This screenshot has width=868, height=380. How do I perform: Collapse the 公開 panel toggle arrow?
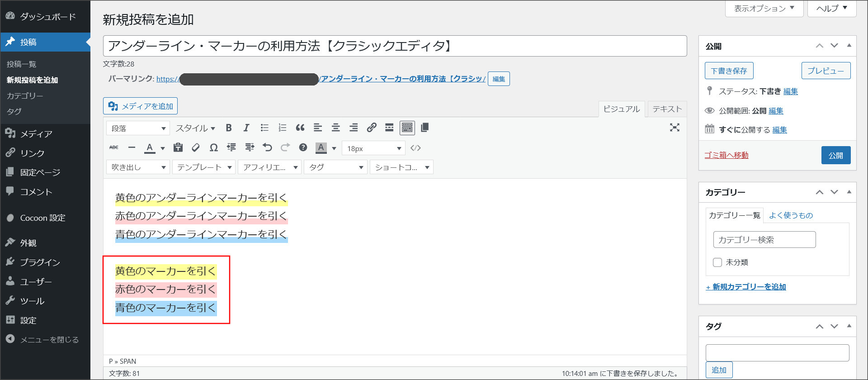pos(849,45)
